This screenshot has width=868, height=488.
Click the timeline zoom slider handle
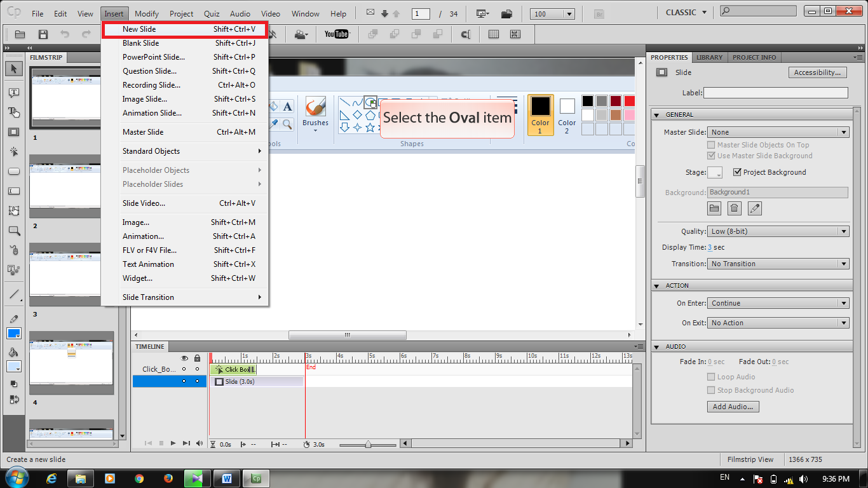[x=368, y=444]
